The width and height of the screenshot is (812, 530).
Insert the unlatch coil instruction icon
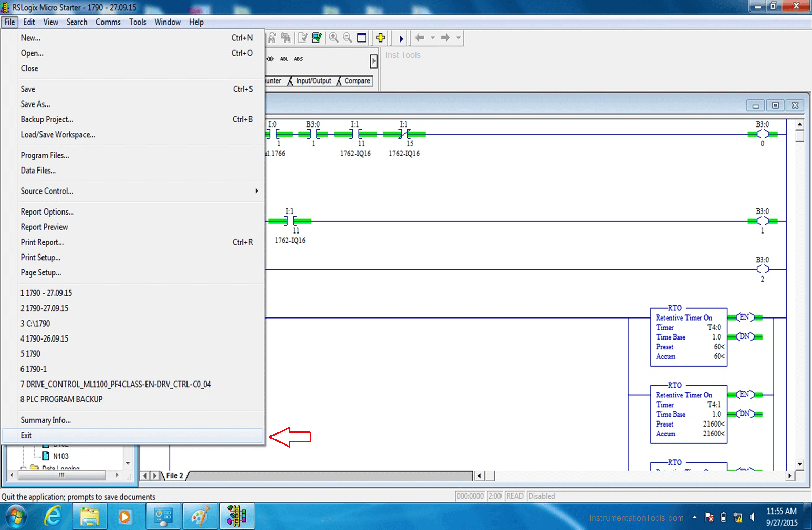[x=270, y=59]
